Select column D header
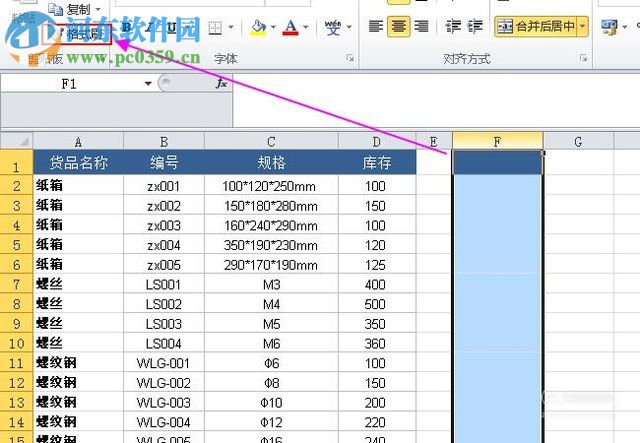Screen dimensions: 640x443 click(x=377, y=142)
